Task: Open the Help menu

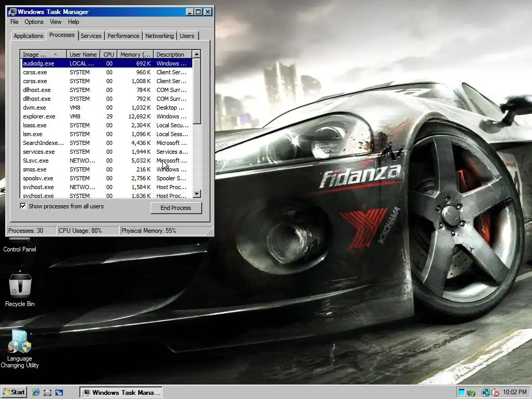Action: pos(73,22)
